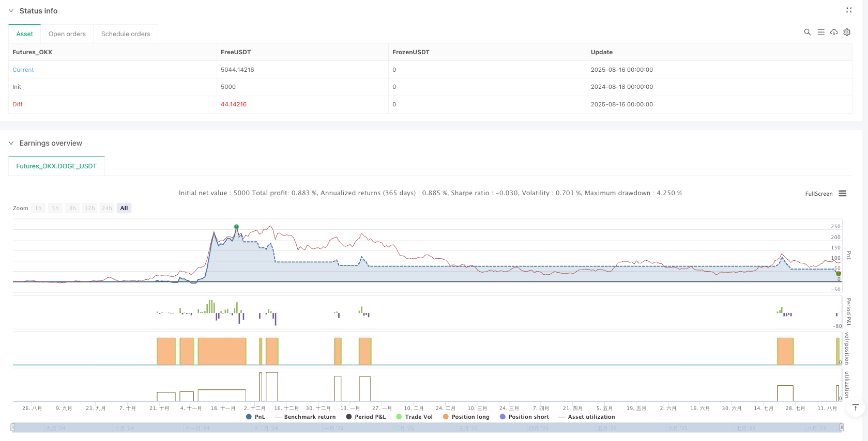Toggle the PnL legend series
The height and width of the screenshot is (441, 868).
[x=256, y=417]
